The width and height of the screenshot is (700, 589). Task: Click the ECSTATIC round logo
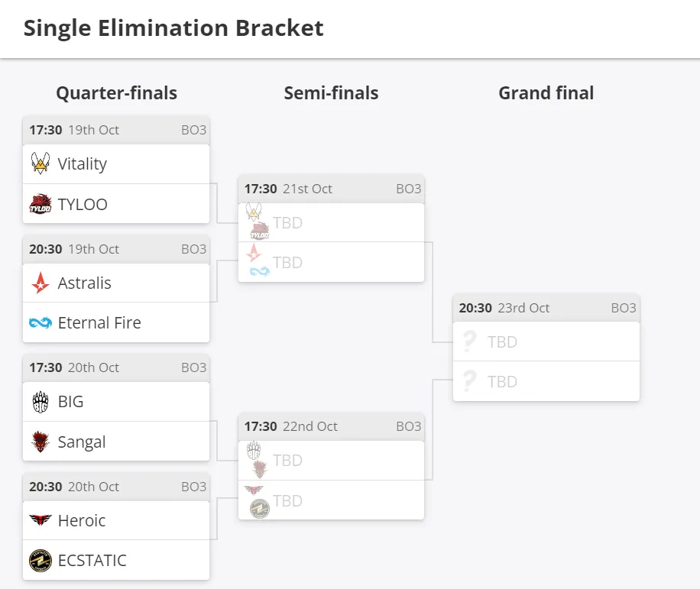41,561
